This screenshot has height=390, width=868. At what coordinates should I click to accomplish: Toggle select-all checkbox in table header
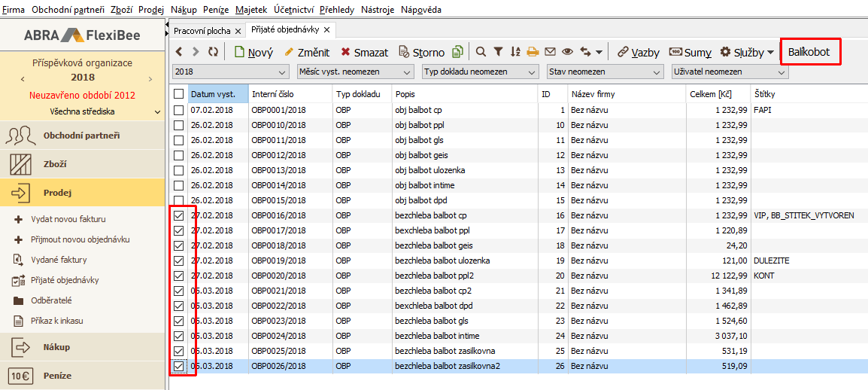tap(178, 94)
